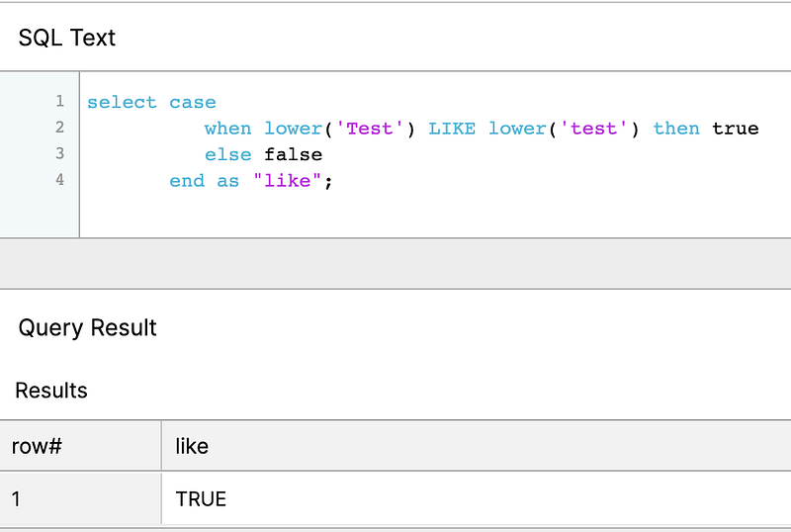Click the Query Result heading

pos(88,327)
